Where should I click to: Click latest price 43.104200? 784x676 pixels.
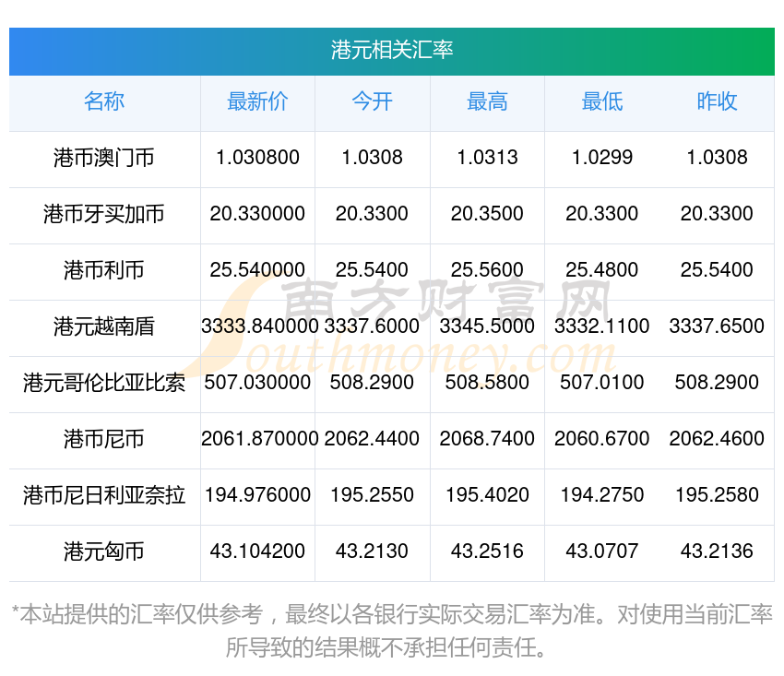point(257,551)
